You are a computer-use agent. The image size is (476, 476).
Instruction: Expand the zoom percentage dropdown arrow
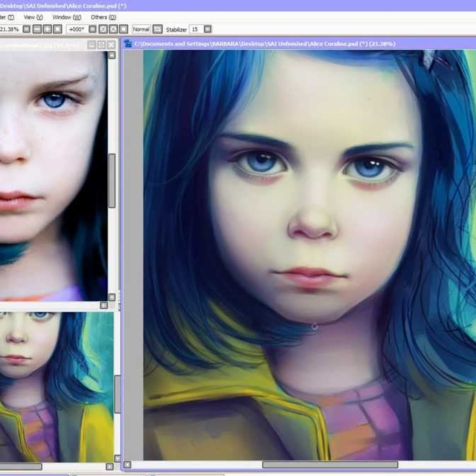pos(26,29)
